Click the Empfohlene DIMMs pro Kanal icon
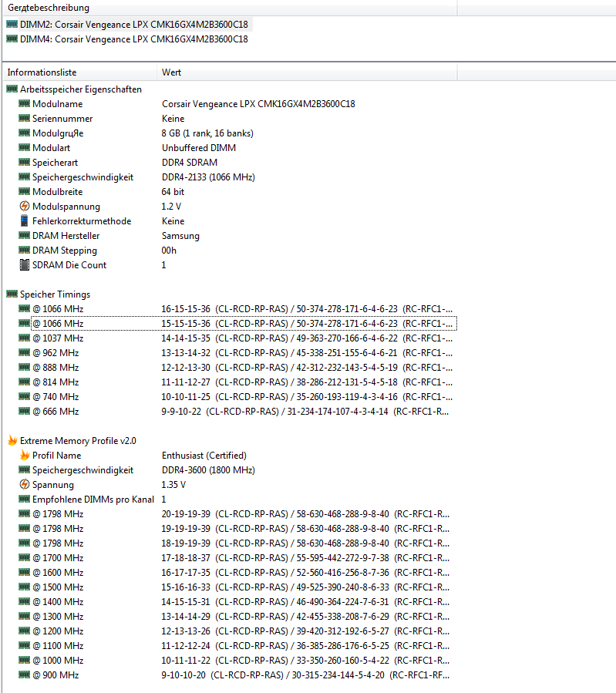 coord(25,499)
